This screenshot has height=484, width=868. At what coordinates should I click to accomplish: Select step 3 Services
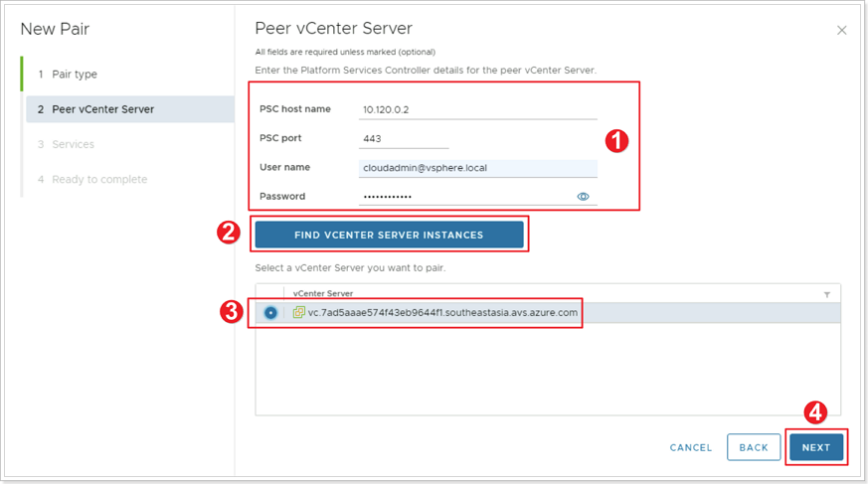point(66,144)
